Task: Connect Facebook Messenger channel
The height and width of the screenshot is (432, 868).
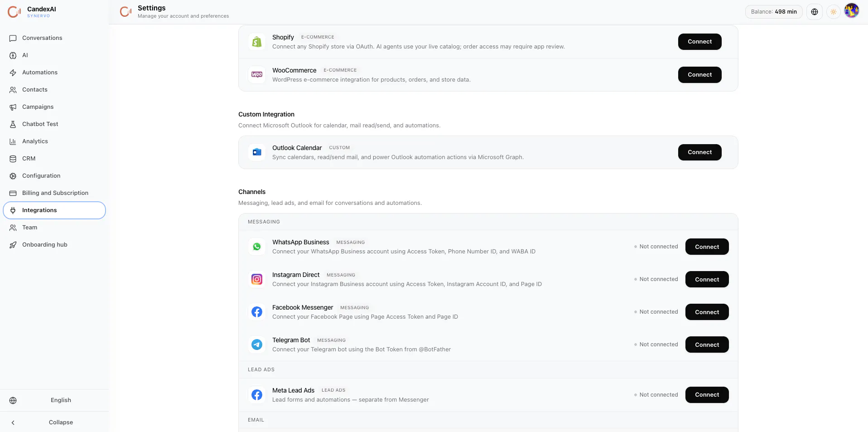Action: pyautogui.click(x=707, y=312)
